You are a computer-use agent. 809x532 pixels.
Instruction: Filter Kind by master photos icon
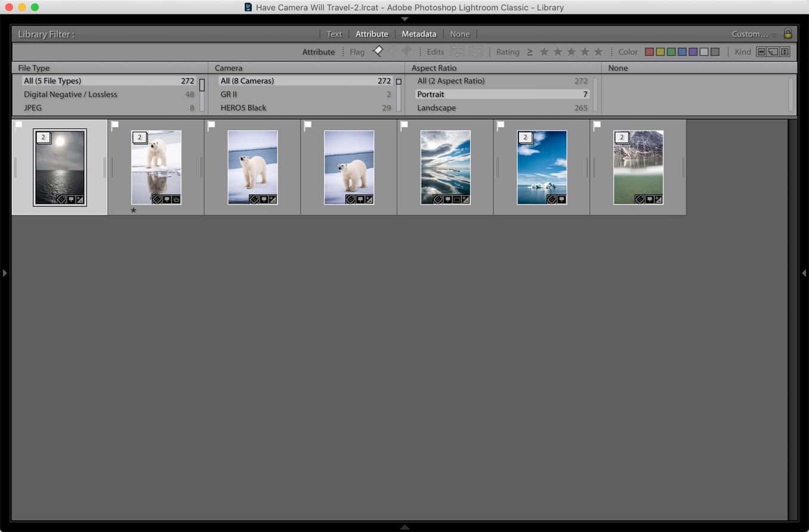point(761,52)
